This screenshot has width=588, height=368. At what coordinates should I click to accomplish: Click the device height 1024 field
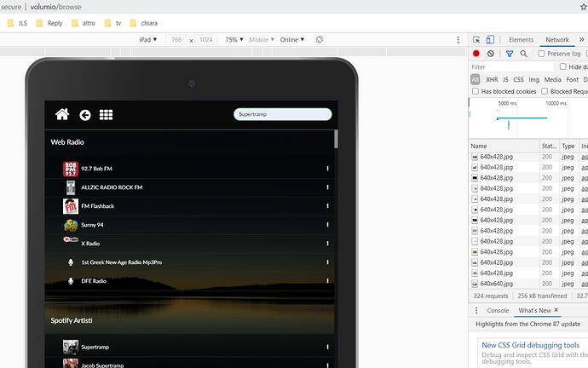pyautogui.click(x=206, y=39)
